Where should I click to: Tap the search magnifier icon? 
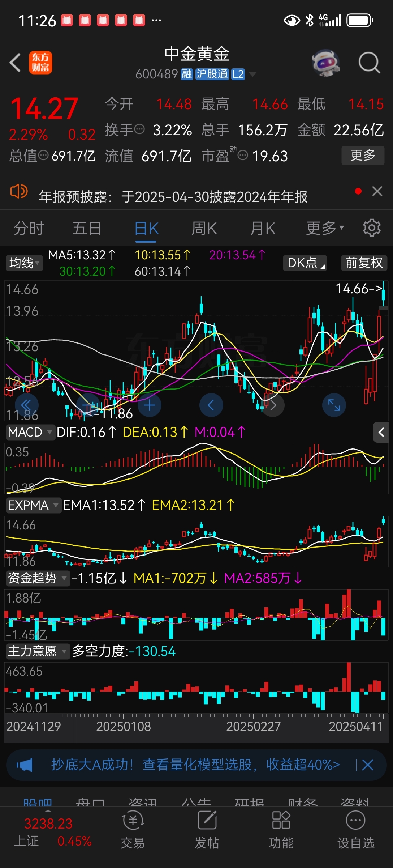point(369,63)
